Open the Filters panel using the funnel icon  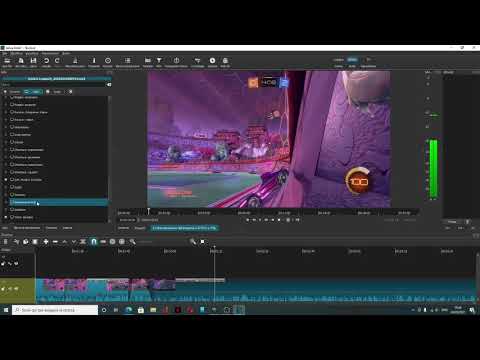coord(159,62)
